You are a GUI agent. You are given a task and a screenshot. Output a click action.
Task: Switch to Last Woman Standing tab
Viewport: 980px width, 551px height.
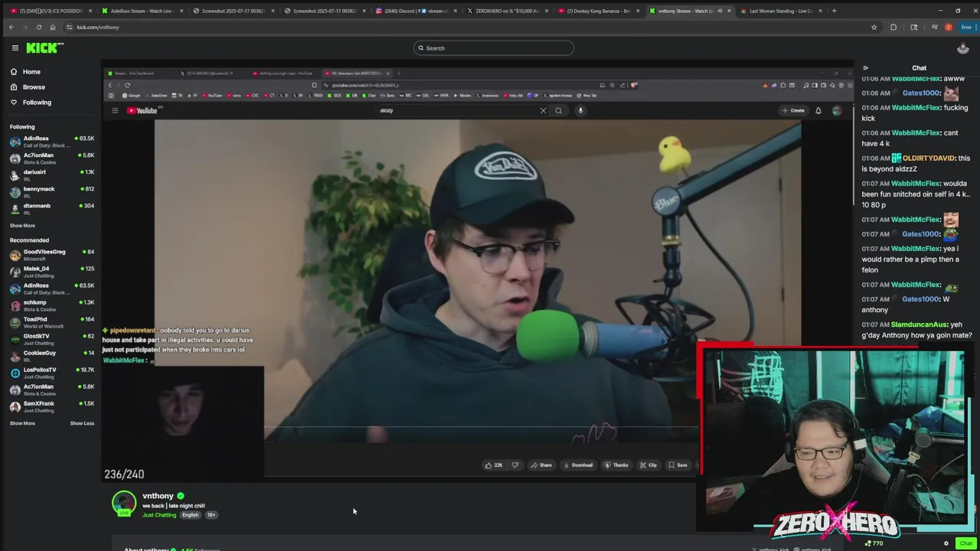[781, 11]
